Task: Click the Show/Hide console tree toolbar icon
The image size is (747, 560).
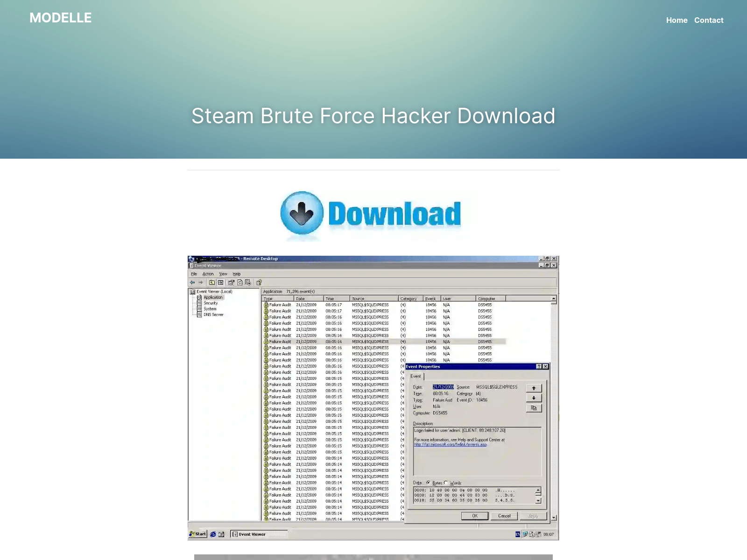Action: click(220, 282)
